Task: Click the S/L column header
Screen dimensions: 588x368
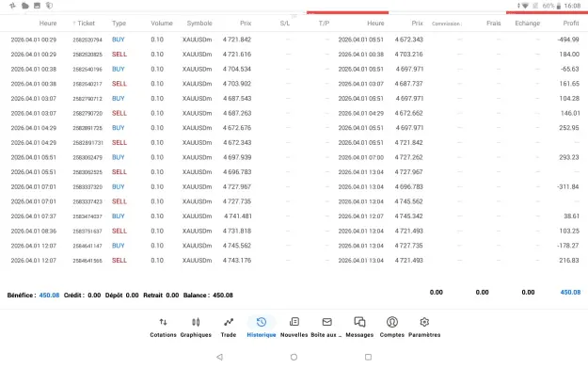Action: click(285, 24)
